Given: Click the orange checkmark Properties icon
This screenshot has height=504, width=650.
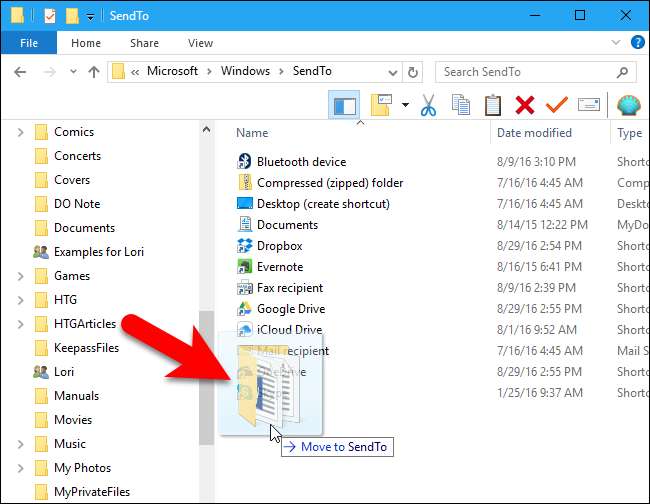Looking at the screenshot, I should (x=556, y=105).
